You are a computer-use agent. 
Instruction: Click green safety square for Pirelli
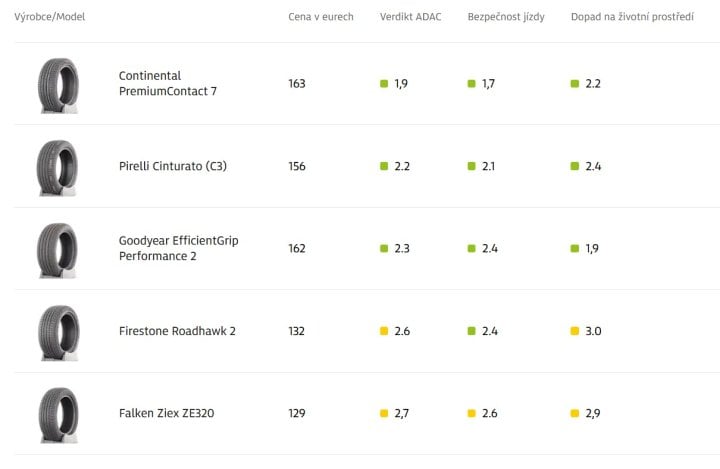(472, 166)
